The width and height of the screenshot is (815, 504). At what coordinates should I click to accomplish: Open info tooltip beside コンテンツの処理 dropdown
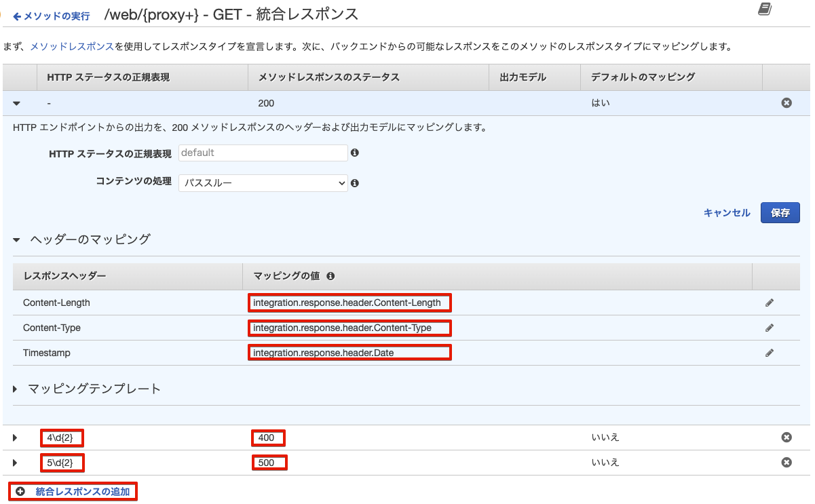coord(355,182)
